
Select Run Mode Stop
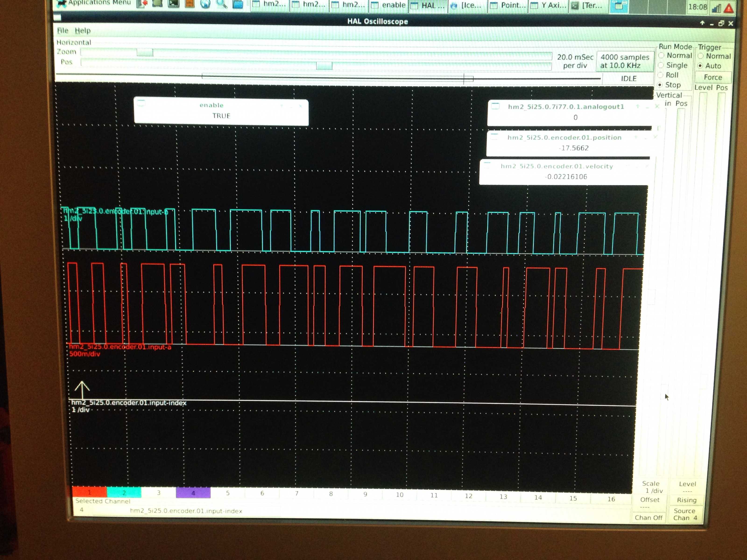tap(669, 85)
